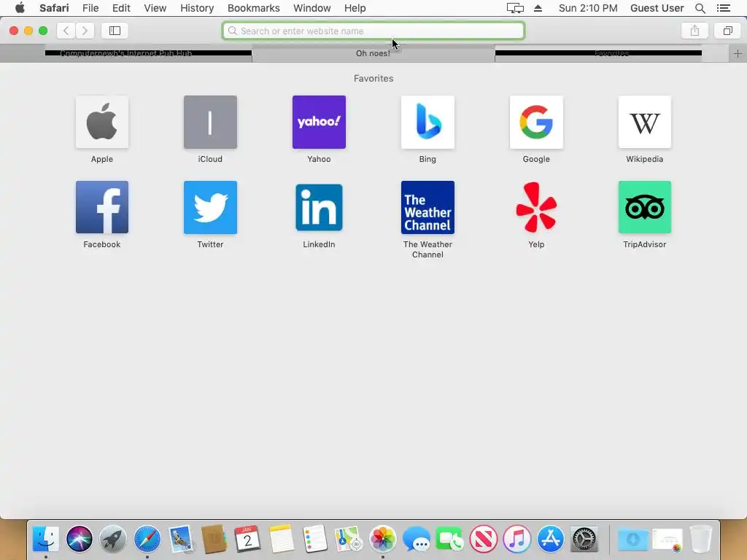
Task: Open Photos icon in Dock
Action: [x=382, y=539]
